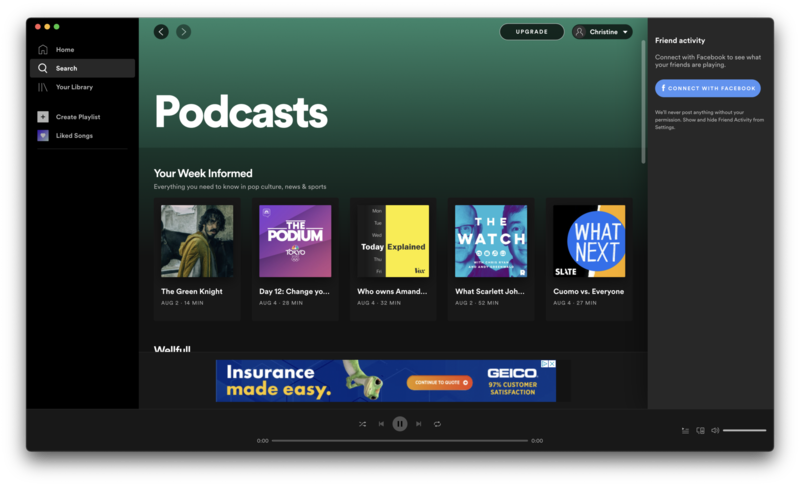Click the AdChoices icon on the banner
This screenshot has height=486, width=800.
[x=545, y=364]
